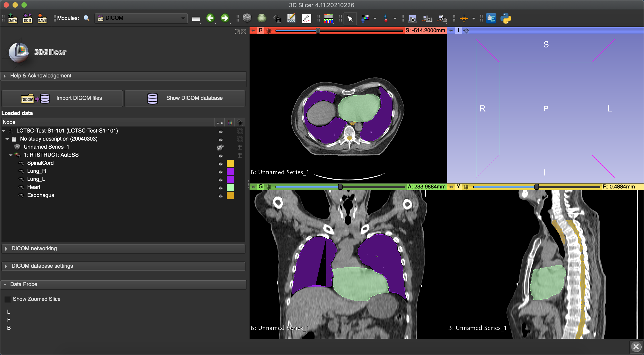
Task: Select the mouse interaction arrow tool
Action: click(350, 18)
